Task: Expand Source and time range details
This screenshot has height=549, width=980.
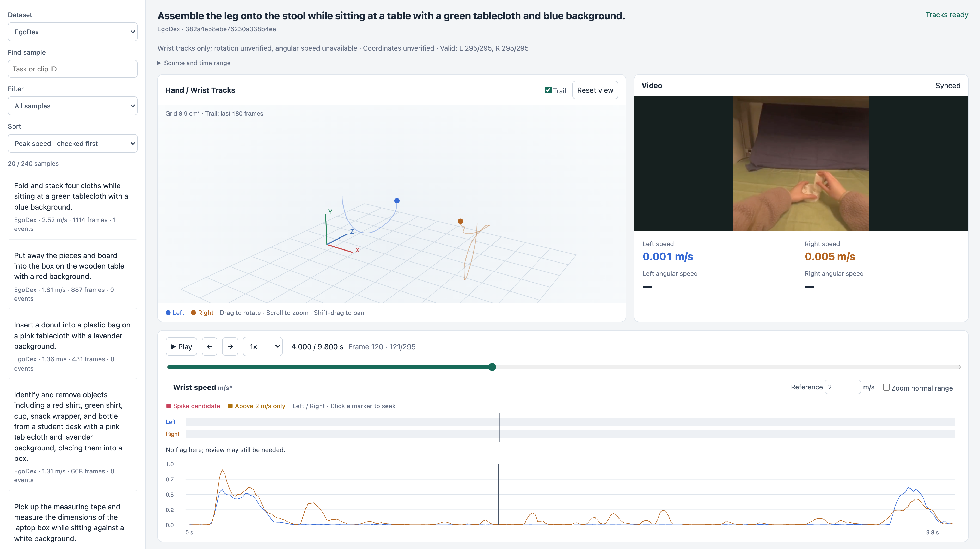Action: tap(194, 63)
